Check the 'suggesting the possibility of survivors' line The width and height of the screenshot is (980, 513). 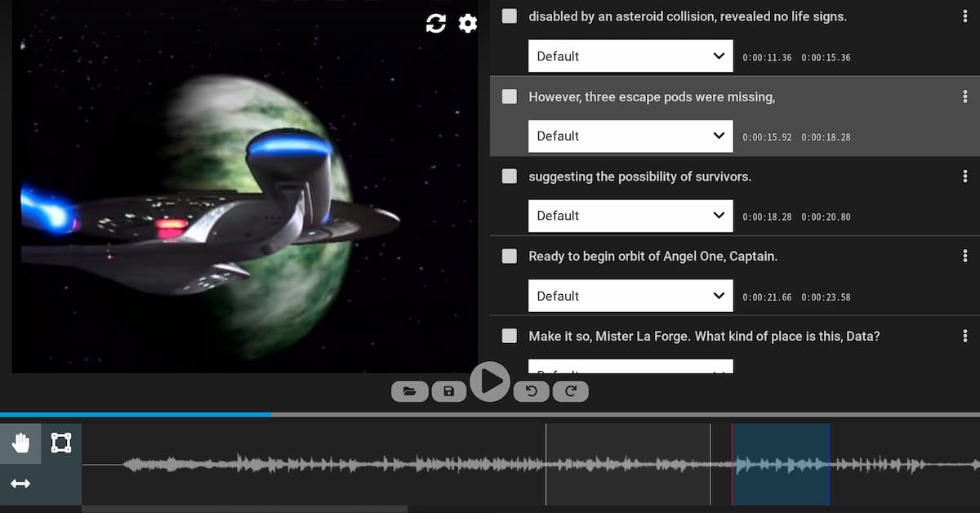510,176
